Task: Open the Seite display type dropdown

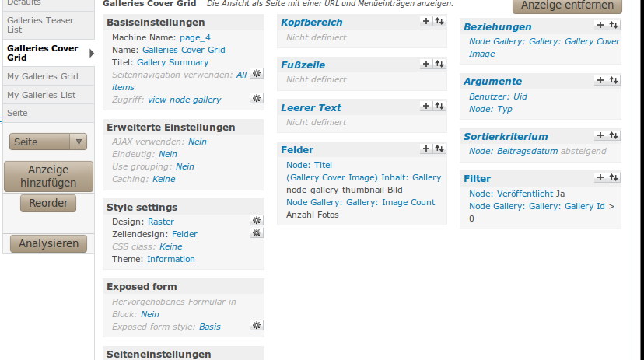Action: click(x=47, y=142)
